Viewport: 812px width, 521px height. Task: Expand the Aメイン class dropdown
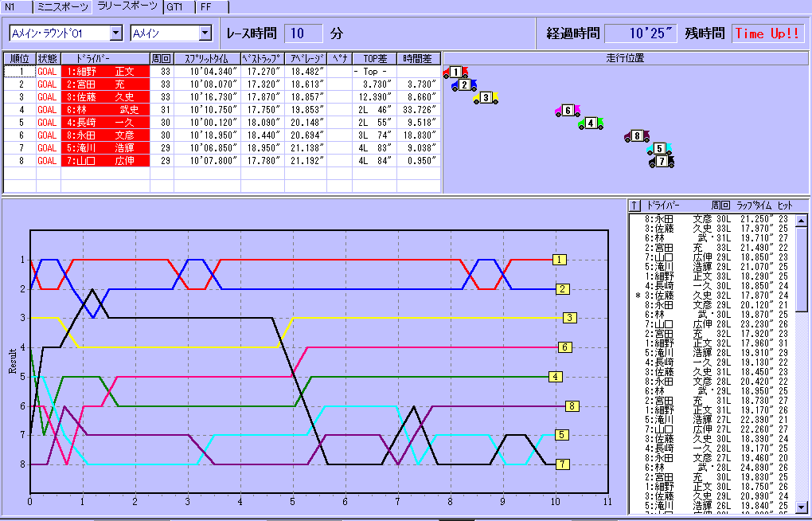pos(205,33)
